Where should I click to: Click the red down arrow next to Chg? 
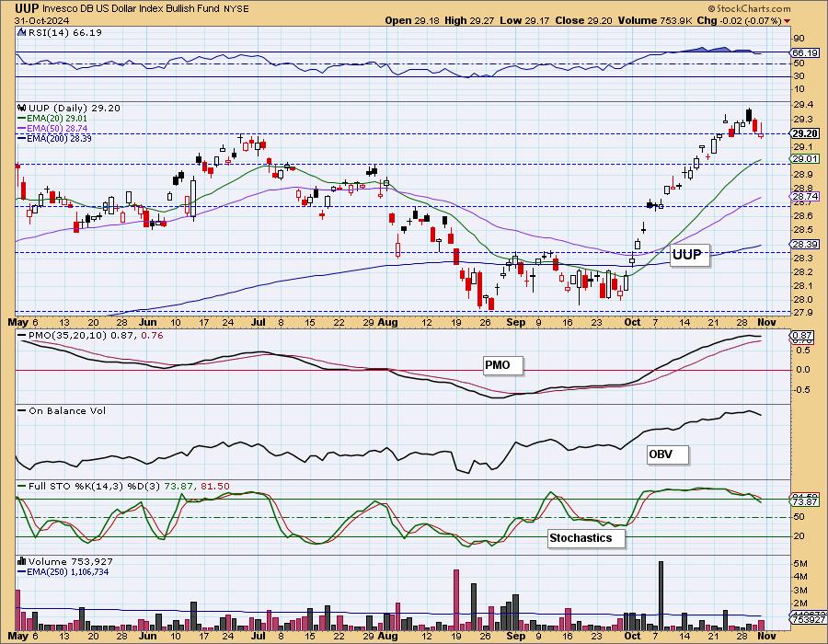coord(788,20)
